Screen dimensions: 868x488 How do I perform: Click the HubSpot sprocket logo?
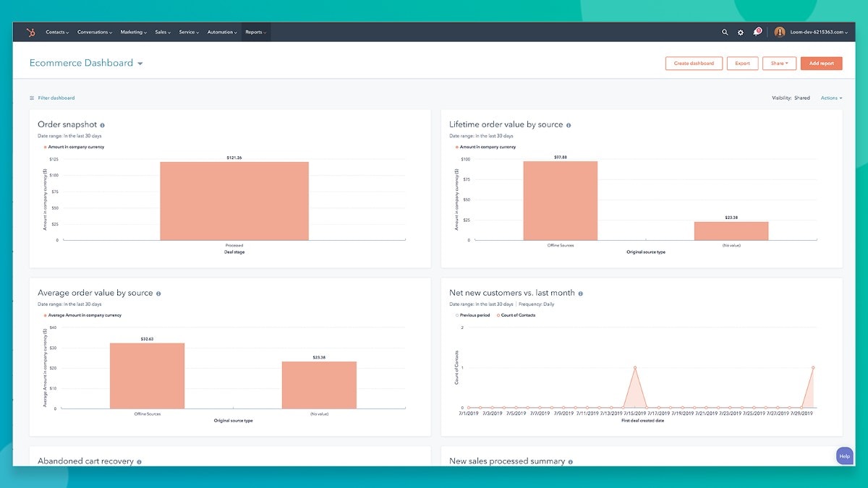click(x=30, y=32)
